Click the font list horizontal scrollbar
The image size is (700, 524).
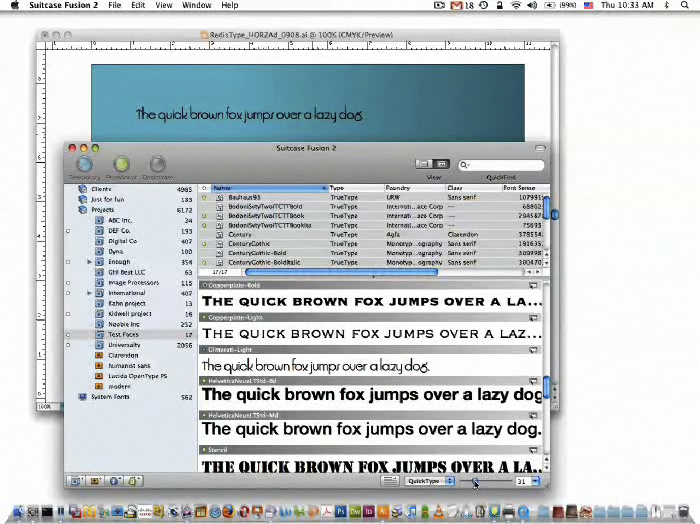[341, 272]
